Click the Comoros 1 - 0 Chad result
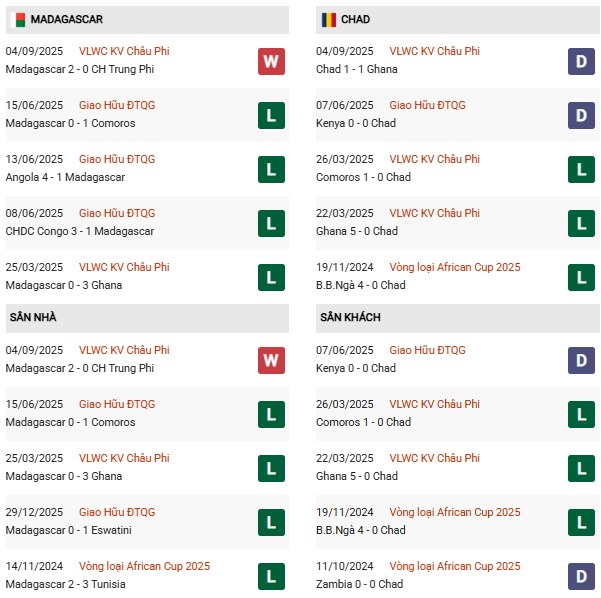 [x=363, y=177]
